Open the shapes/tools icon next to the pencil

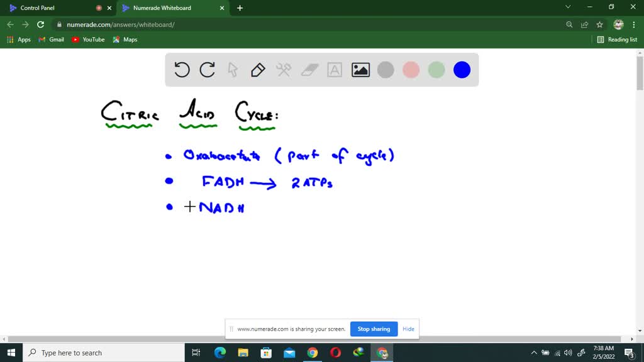pyautogui.click(x=284, y=70)
